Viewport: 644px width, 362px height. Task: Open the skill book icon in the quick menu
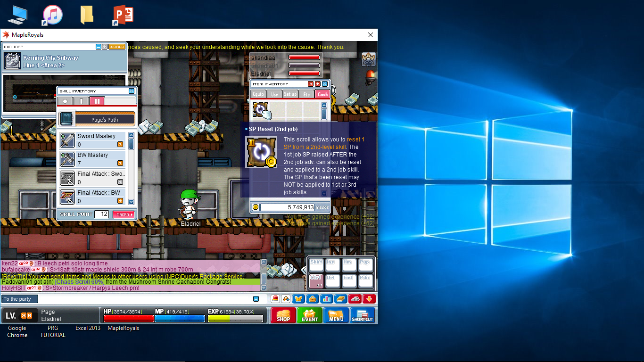pos(341,298)
